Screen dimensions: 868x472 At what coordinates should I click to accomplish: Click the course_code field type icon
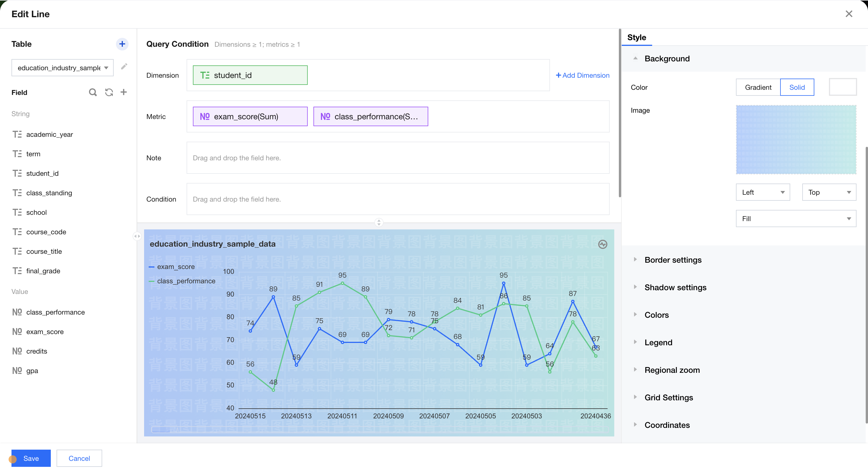pyautogui.click(x=17, y=232)
